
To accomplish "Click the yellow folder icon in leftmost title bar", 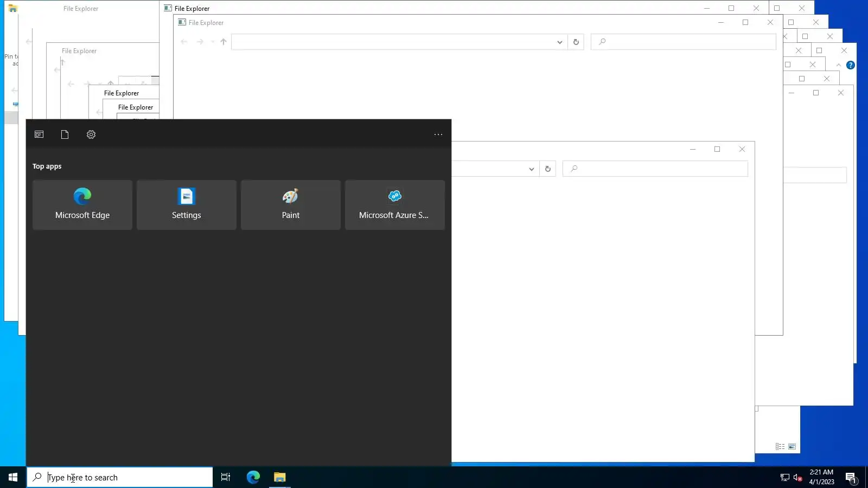I will point(13,8).
